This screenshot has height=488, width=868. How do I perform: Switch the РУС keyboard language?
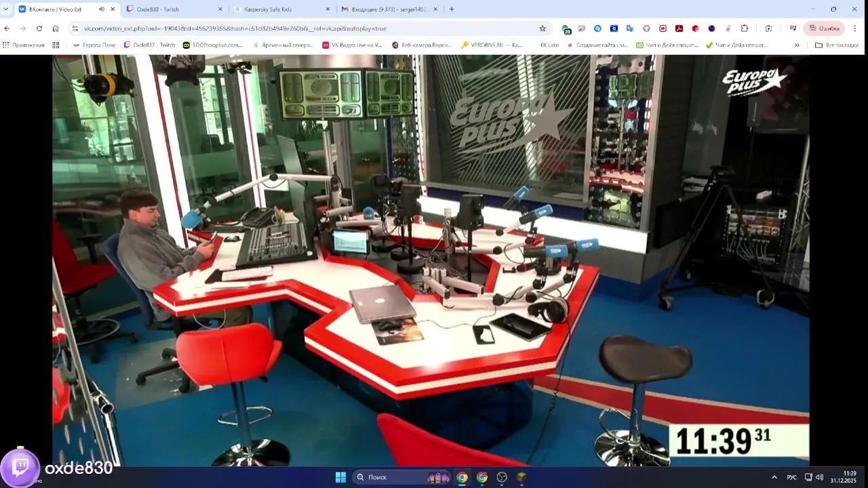[791, 477]
